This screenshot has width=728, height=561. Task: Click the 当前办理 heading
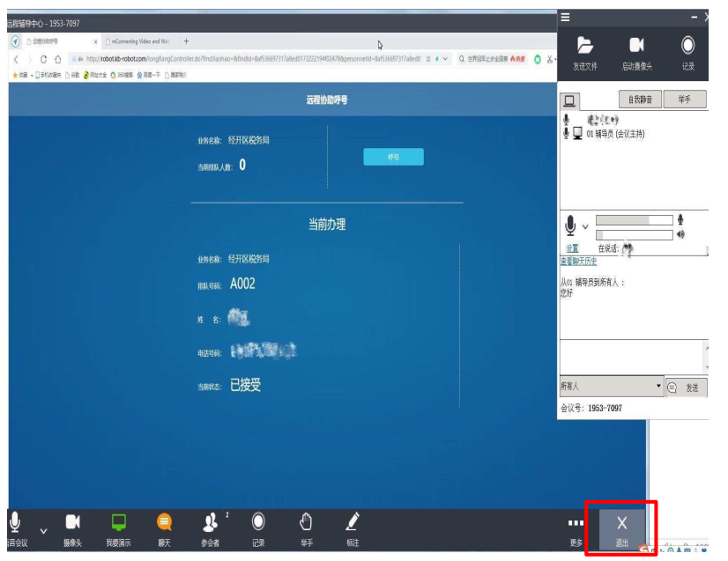pyautogui.click(x=327, y=225)
